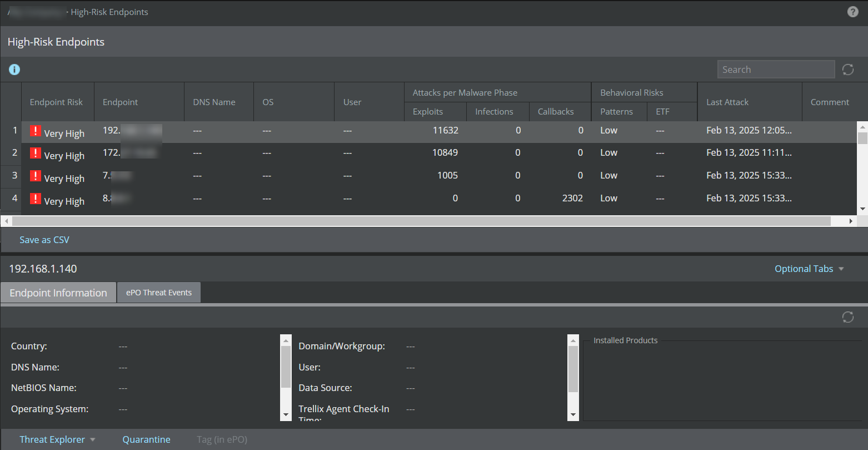Open the ePO Threat Events tab
The height and width of the screenshot is (450, 868).
(159, 293)
